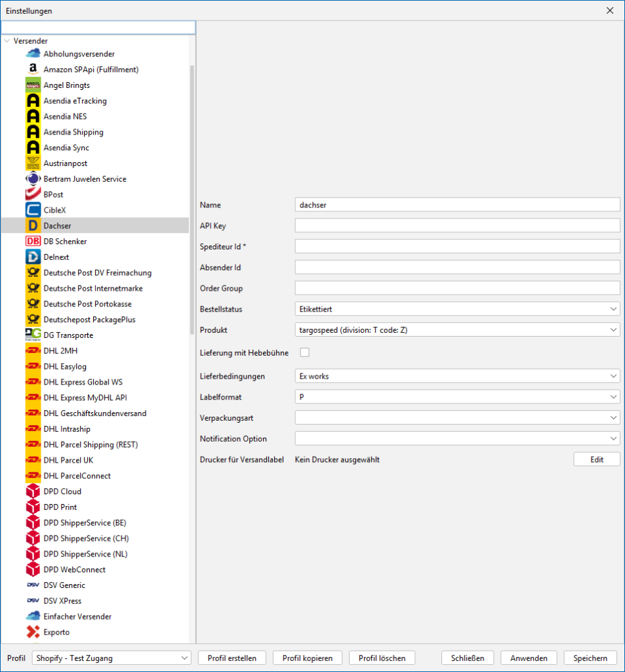Expand the Profil selection combo box
Viewport: 625px width, 672px height.
(111, 658)
